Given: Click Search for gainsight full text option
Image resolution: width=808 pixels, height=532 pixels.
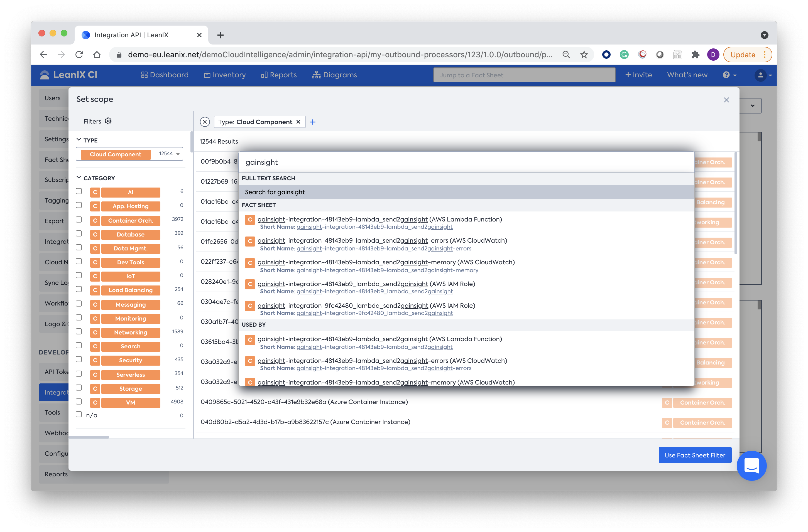Looking at the screenshot, I should point(466,192).
